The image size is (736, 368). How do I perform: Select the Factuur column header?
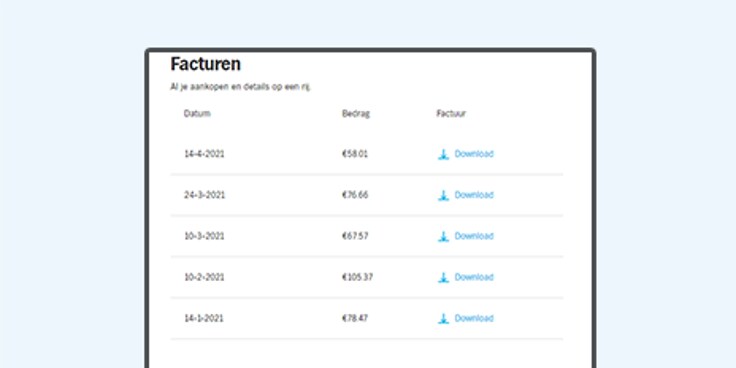[x=451, y=114]
